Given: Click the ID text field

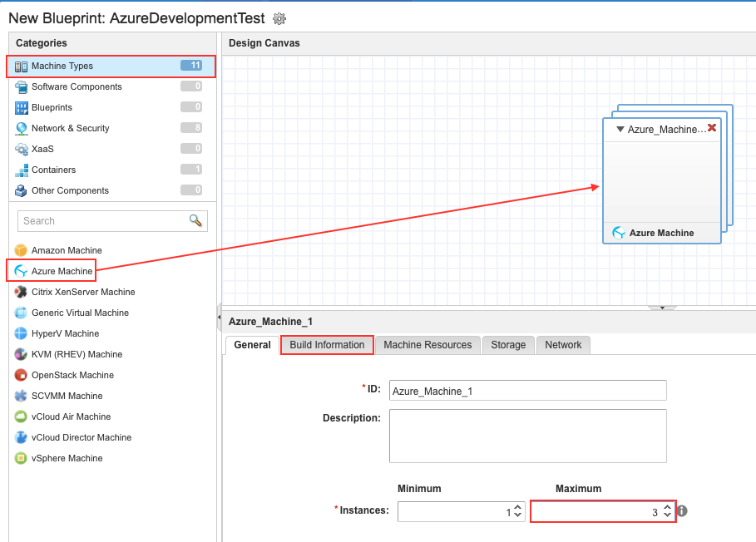Looking at the screenshot, I should [528, 391].
